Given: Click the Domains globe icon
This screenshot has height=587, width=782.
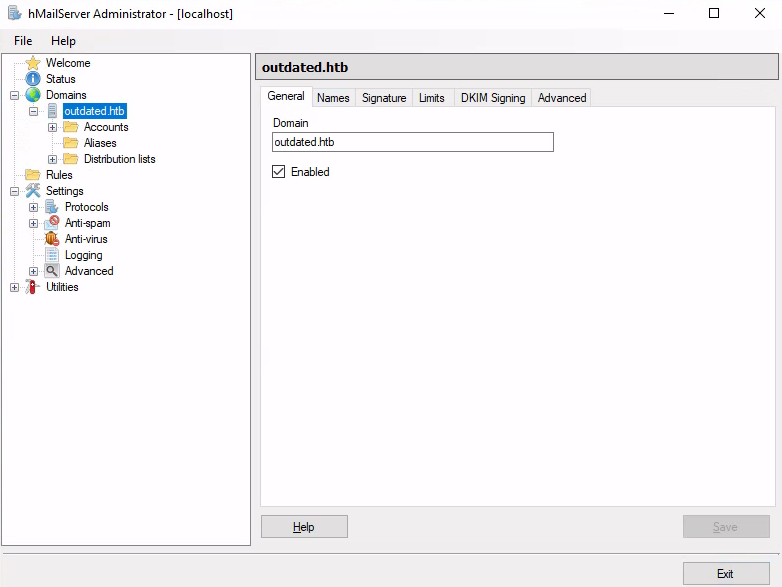Looking at the screenshot, I should (33, 95).
